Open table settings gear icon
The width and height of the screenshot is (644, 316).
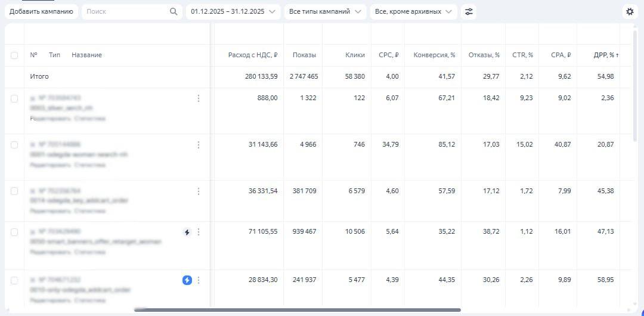pos(630,11)
